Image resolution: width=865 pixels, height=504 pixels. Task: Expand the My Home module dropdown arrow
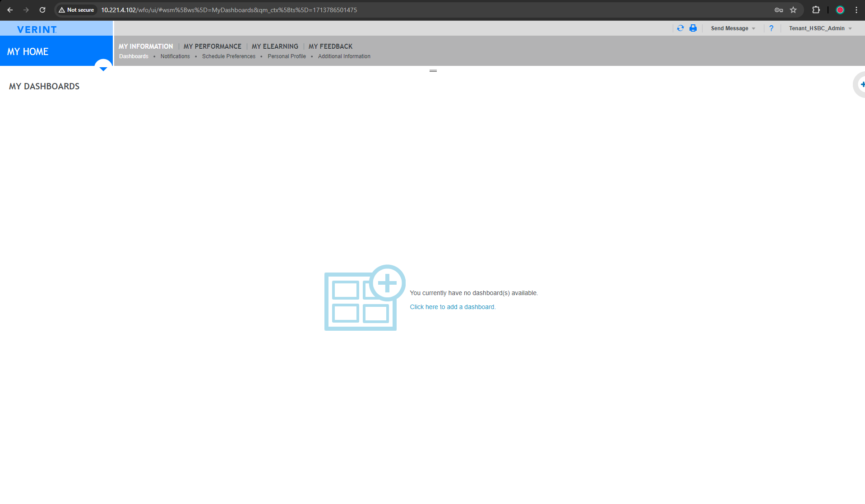pos(103,68)
